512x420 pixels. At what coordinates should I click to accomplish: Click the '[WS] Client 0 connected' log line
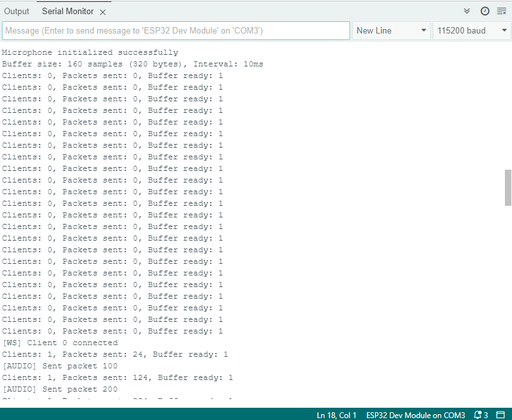(60, 343)
